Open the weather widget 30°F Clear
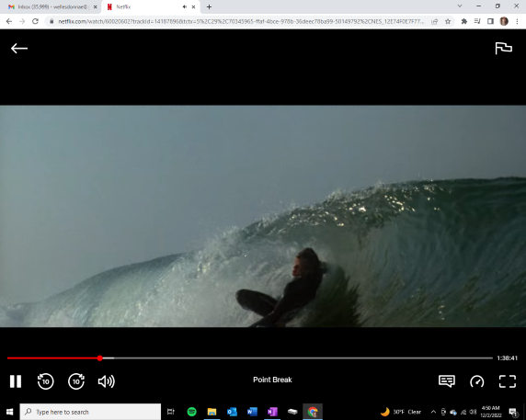Viewport: 526px width, 420px height. 401,412
